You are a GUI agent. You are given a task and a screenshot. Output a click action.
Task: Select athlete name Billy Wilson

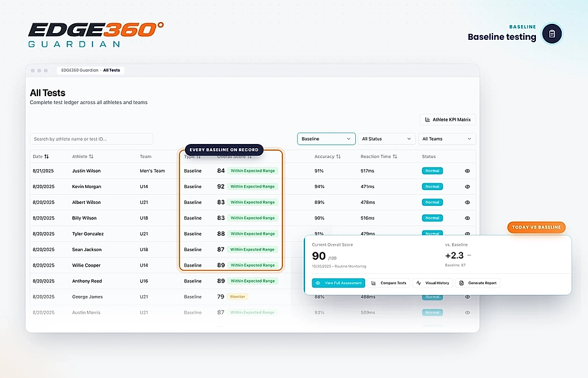click(x=85, y=218)
